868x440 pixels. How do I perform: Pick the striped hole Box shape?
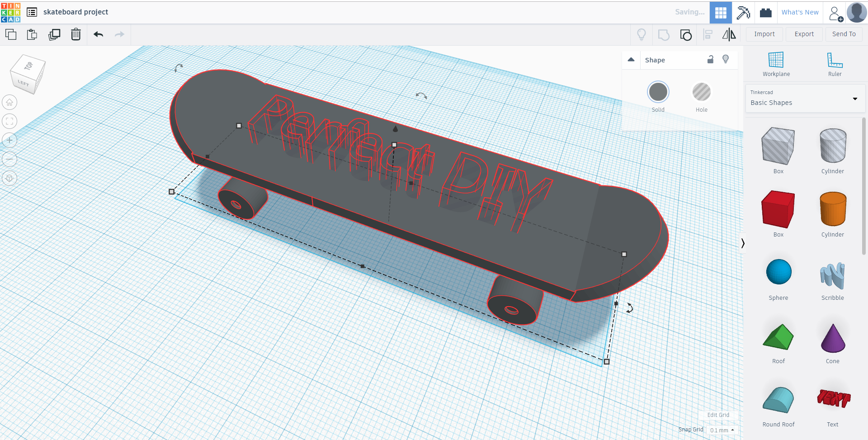click(778, 146)
